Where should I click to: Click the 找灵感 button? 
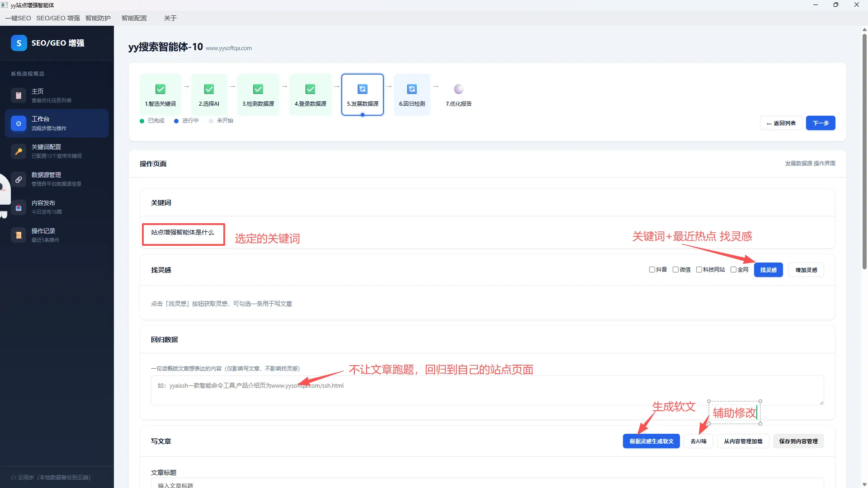point(768,270)
